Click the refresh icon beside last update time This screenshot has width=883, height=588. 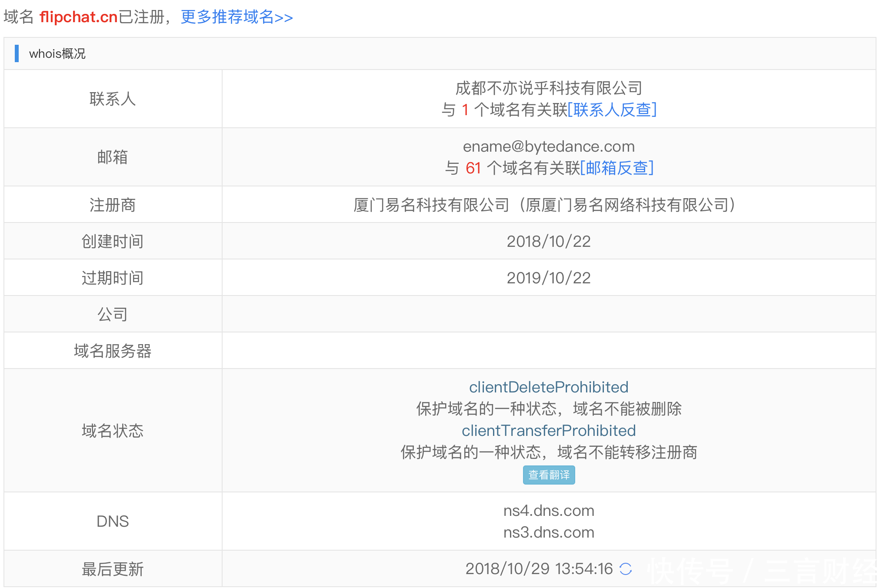(625, 569)
